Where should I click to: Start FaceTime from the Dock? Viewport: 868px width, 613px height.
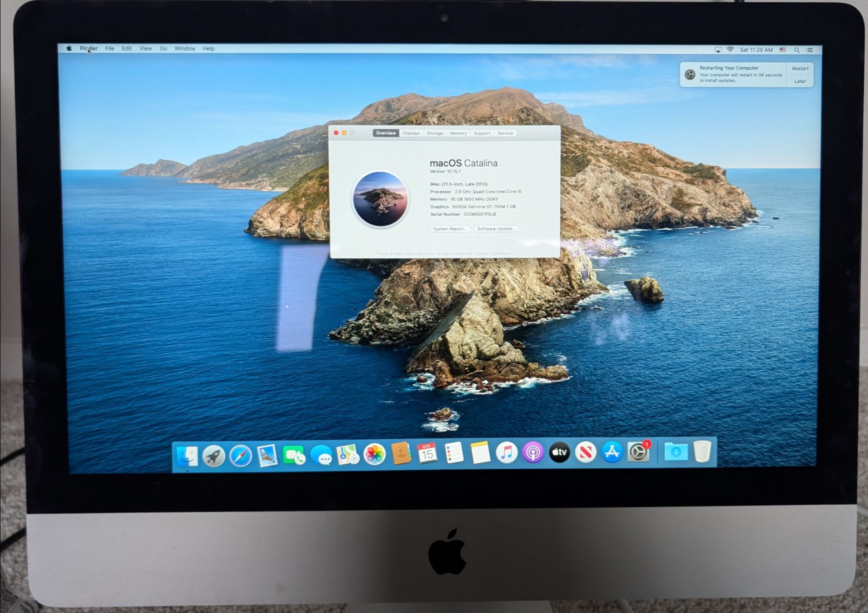294,455
